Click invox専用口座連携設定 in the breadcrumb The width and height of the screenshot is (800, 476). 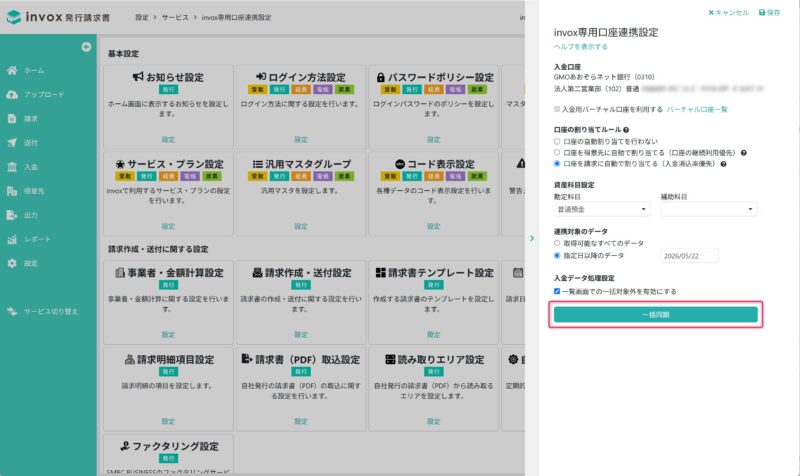pyautogui.click(x=236, y=17)
